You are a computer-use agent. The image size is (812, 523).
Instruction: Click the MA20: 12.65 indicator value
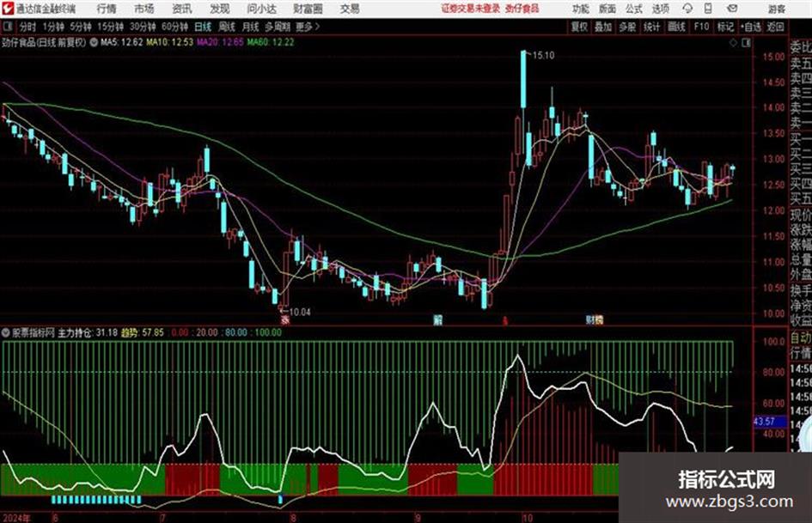pos(220,42)
